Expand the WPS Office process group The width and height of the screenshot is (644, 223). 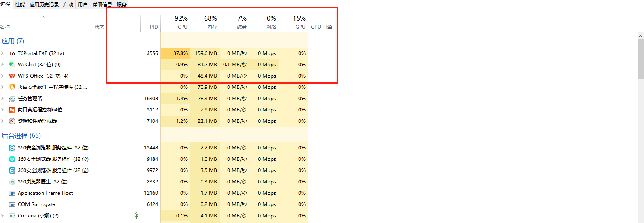pyautogui.click(x=2, y=76)
